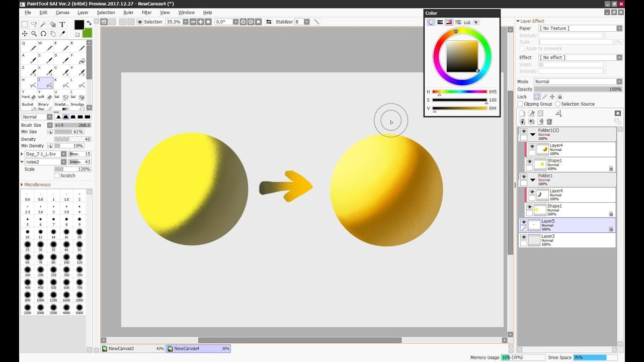This screenshot has height=362, width=644.
Task: Open the Stabilizer value dropdown
Action: click(307, 22)
